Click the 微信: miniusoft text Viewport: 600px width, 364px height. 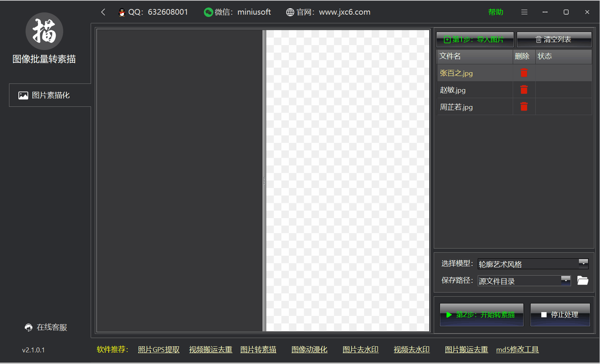[243, 12]
